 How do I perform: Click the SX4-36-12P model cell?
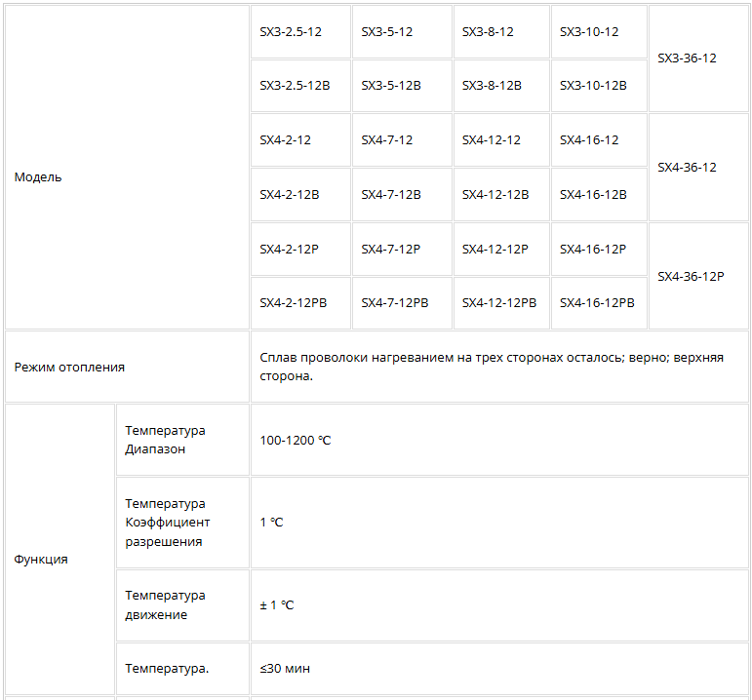(x=698, y=276)
